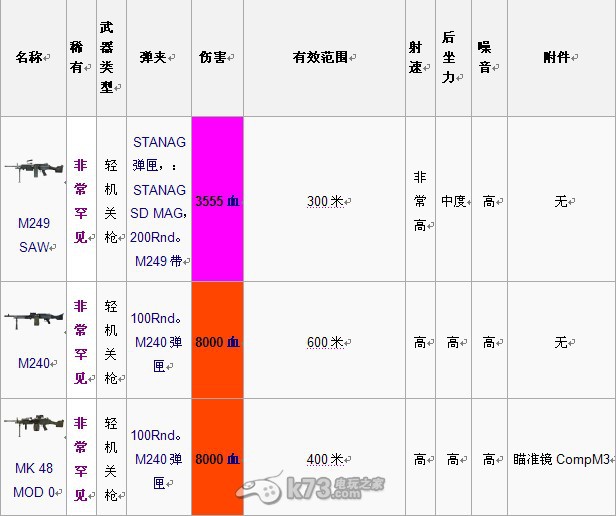The height and width of the screenshot is (516, 616).
Task: Click the STANAG 弹匣 link at top of M249 magazines
Action: 159,154
